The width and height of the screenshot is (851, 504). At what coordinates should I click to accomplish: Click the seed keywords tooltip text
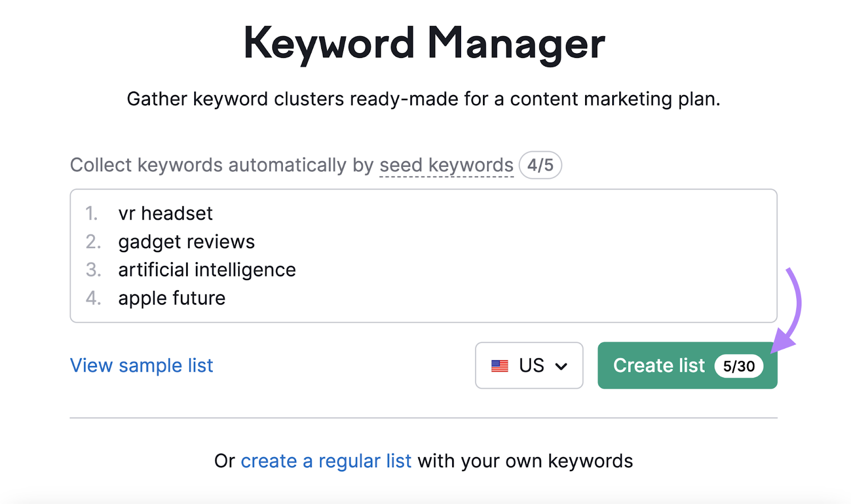(x=446, y=165)
